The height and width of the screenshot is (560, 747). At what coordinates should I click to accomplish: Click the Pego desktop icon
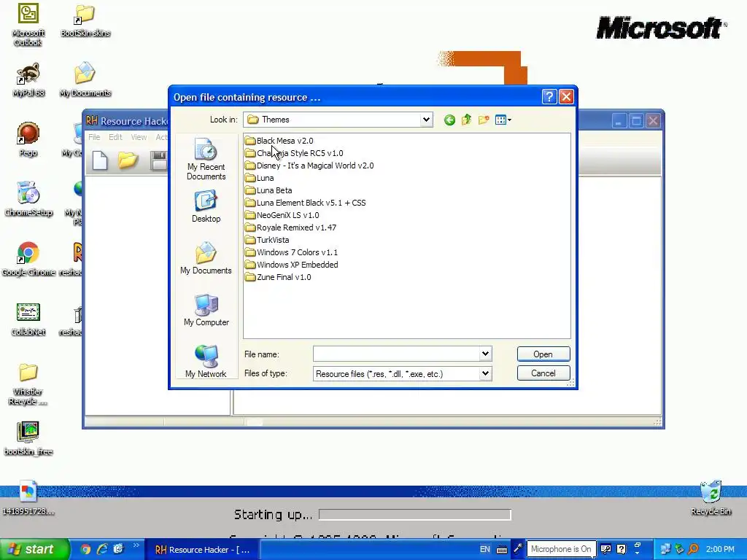point(28,139)
